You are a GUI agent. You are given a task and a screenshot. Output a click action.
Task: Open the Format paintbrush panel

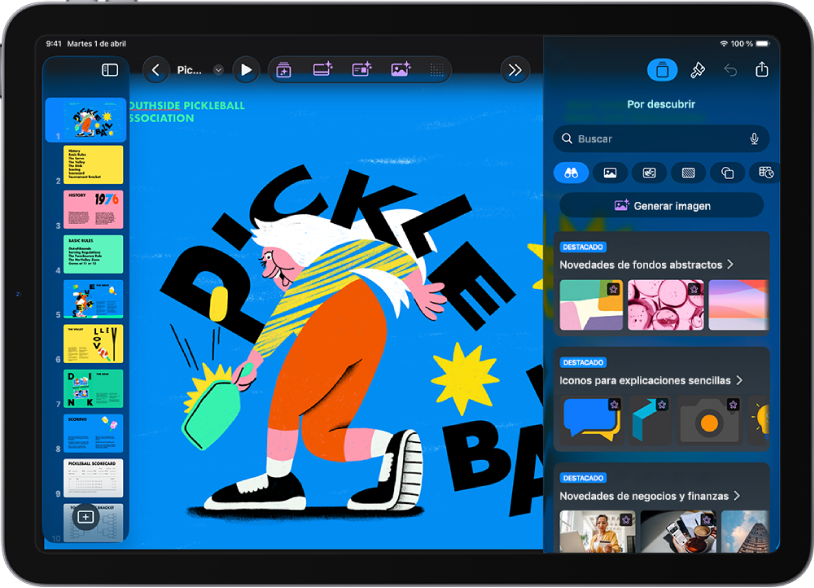(697, 70)
